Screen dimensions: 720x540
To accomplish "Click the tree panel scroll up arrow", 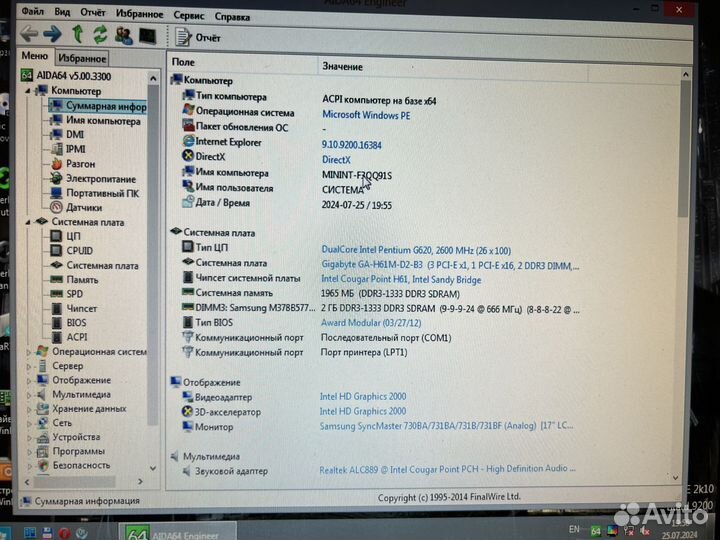I will point(153,79).
